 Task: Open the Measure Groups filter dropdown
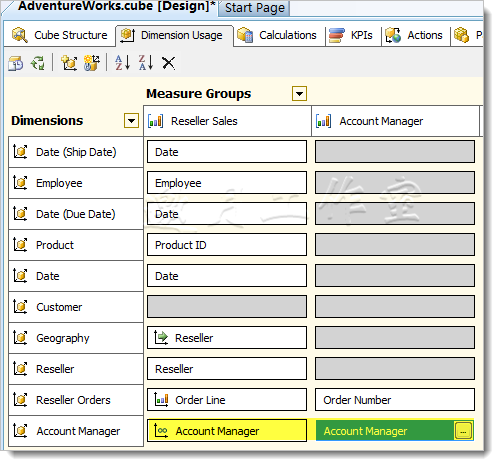point(299,94)
